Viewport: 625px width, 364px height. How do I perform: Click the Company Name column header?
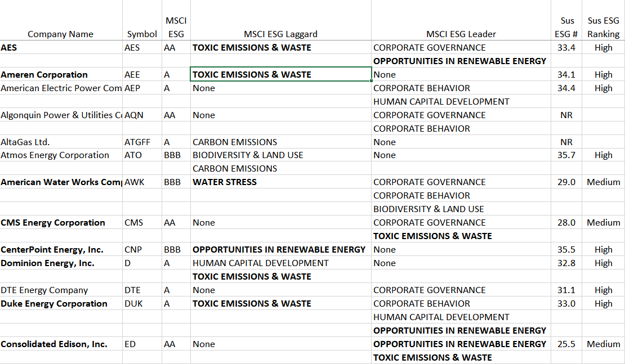60,34
